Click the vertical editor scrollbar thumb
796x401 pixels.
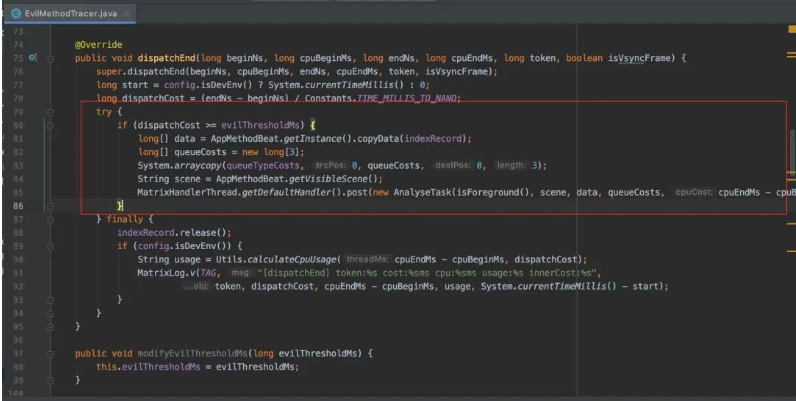[x=792, y=151]
